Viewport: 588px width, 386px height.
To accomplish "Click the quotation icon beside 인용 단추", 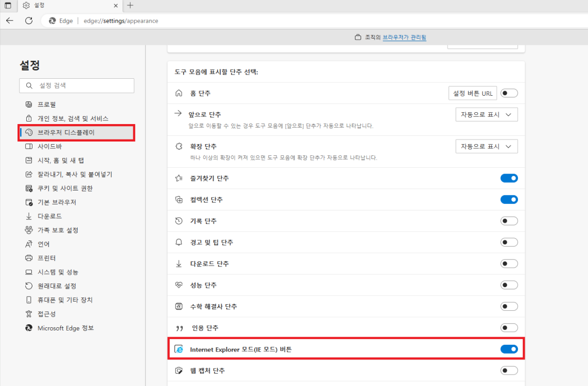I will tap(180, 328).
